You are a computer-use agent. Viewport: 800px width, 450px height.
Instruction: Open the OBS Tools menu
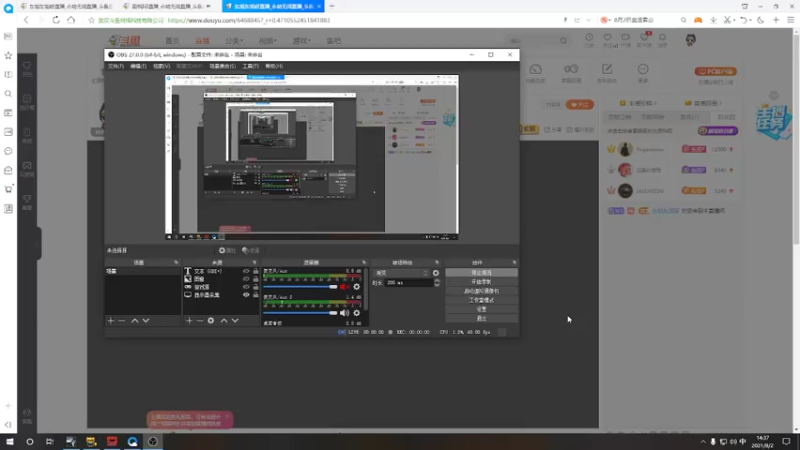click(x=251, y=66)
